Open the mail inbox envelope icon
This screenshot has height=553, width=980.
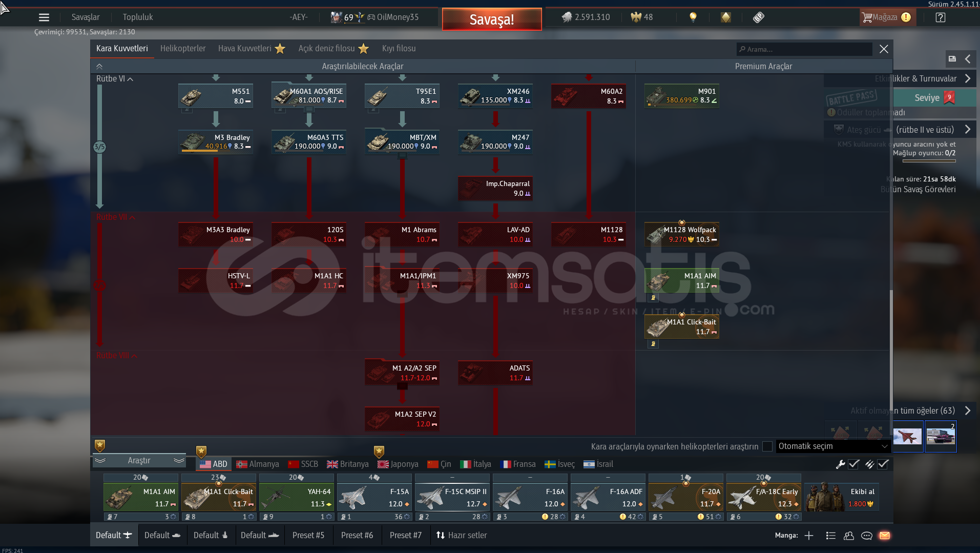[x=885, y=536]
